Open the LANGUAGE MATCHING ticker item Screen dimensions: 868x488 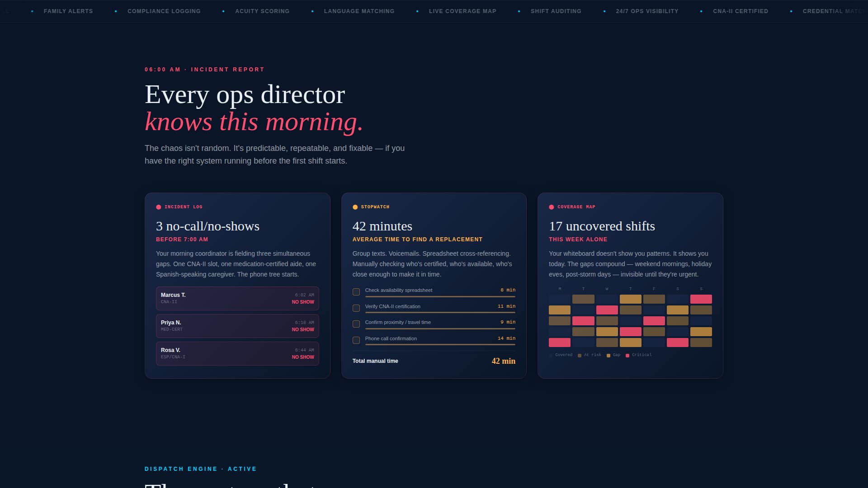click(359, 11)
